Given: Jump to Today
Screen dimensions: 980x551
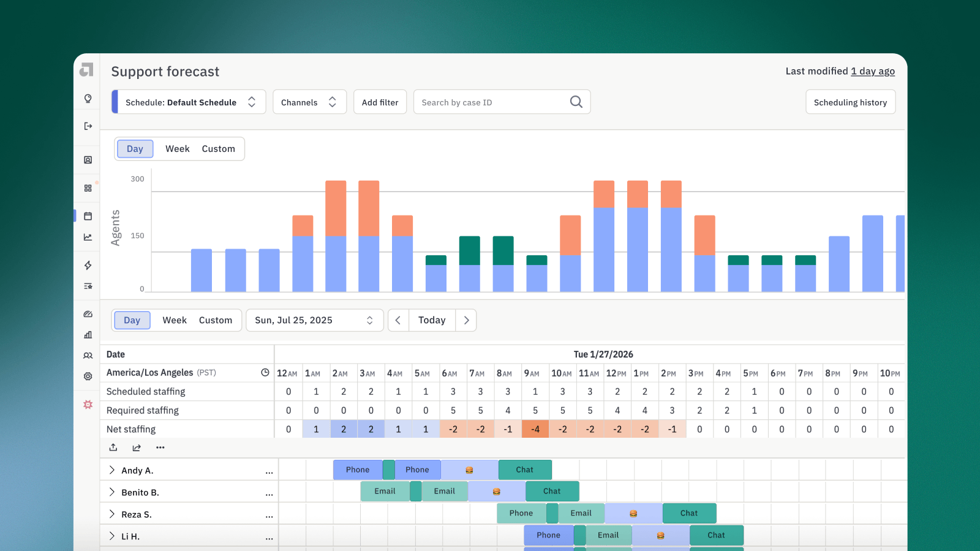Looking at the screenshot, I should 432,320.
